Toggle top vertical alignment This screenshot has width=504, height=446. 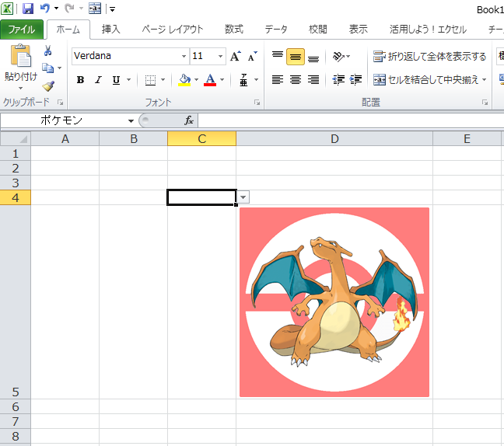pyautogui.click(x=278, y=57)
